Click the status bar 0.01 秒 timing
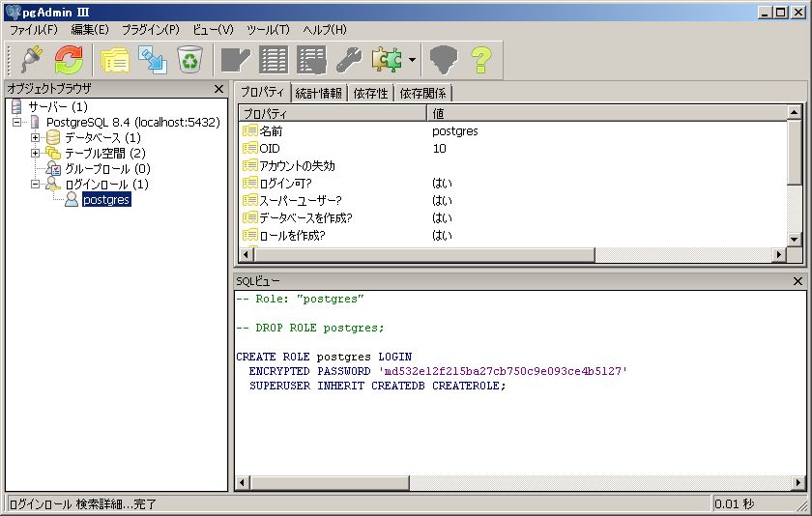The height and width of the screenshot is (516, 812). [735, 503]
